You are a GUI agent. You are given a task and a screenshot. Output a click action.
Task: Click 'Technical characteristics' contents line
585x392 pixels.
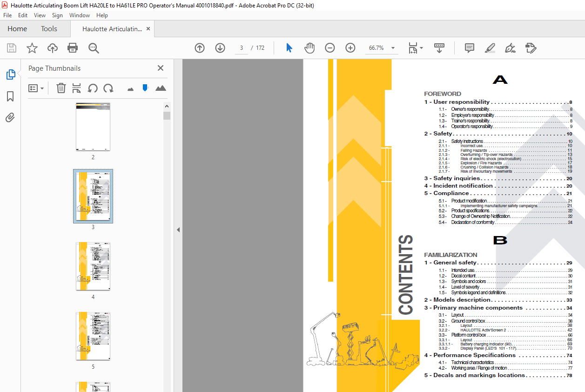pyautogui.click(x=505, y=362)
